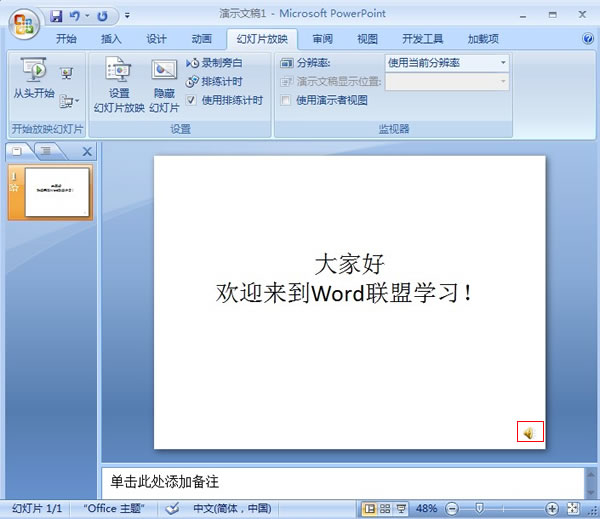The width and height of the screenshot is (600, 519).
Task: Open PowerPoint help question icon
Action: pos(588,38)
